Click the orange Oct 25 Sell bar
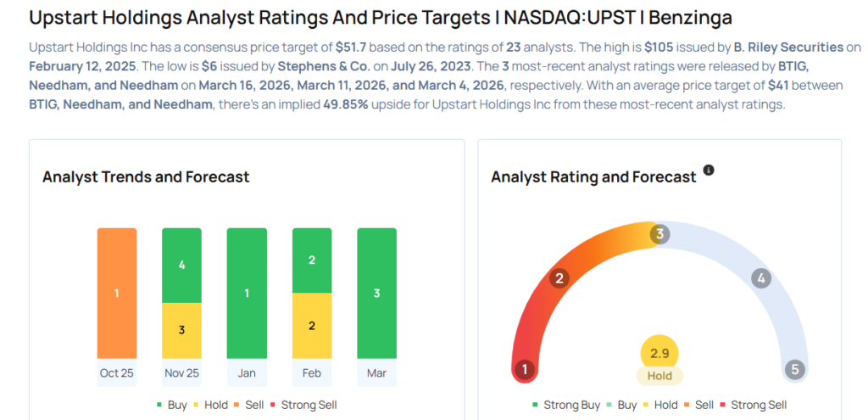The image size is (868, 420). [117, 294]
